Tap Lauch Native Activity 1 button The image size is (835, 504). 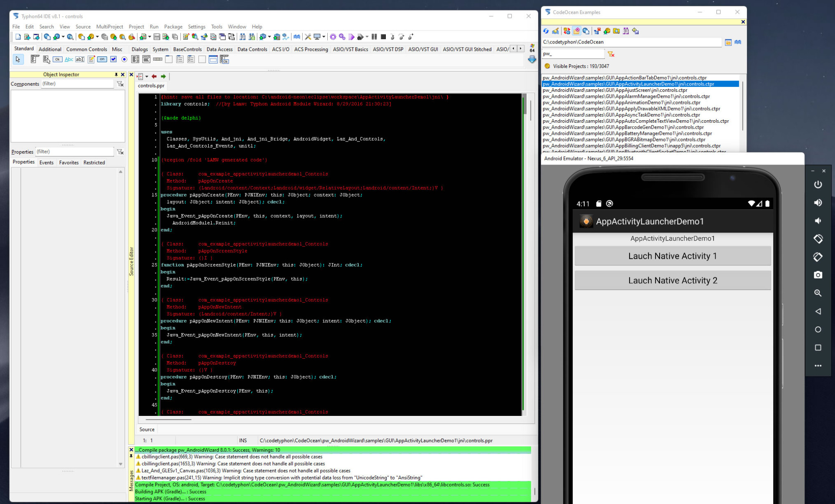click(x=673, y=256)
